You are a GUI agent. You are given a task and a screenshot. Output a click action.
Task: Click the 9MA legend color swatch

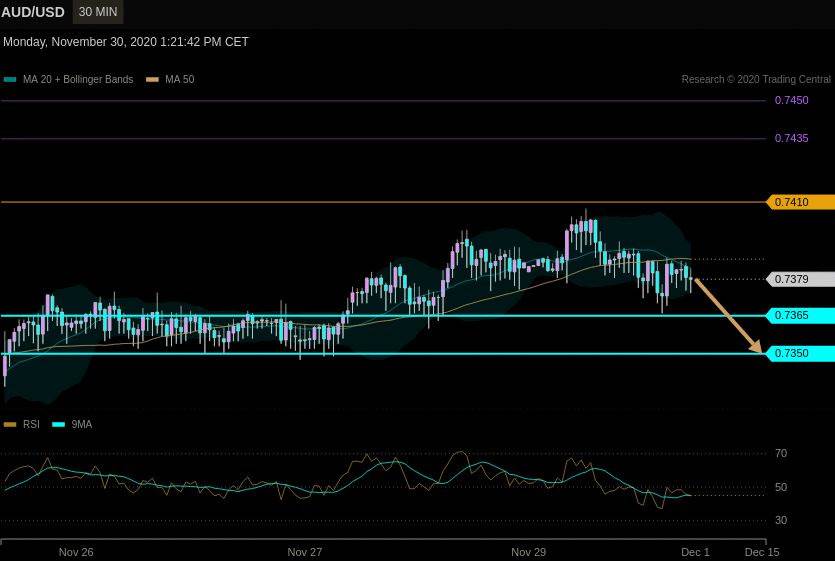(59, 425)
